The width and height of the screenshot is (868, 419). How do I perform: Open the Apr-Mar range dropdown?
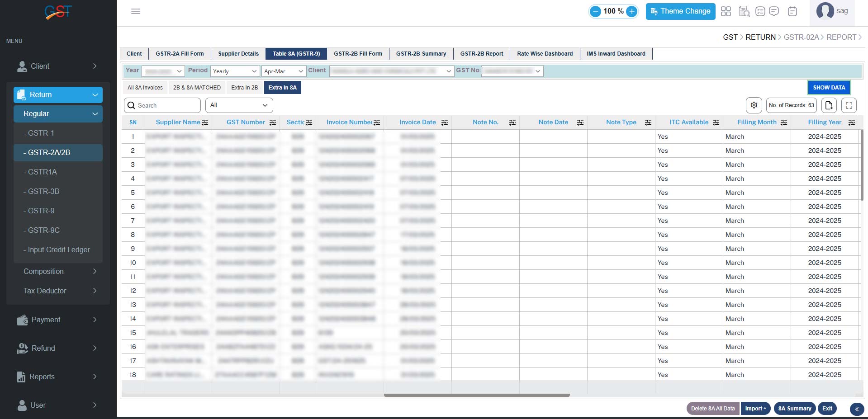(283, 71)
